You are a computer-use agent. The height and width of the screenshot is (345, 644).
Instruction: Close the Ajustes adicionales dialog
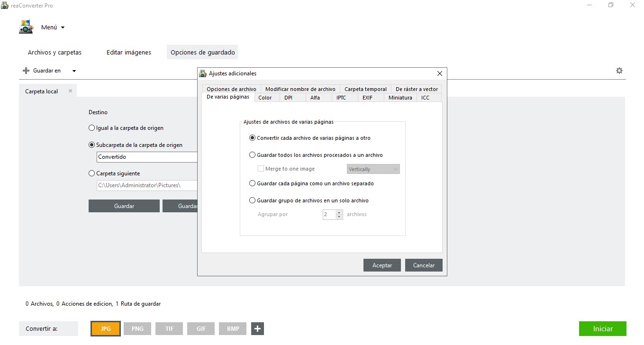pyautogui.click(x=439, y=73)
